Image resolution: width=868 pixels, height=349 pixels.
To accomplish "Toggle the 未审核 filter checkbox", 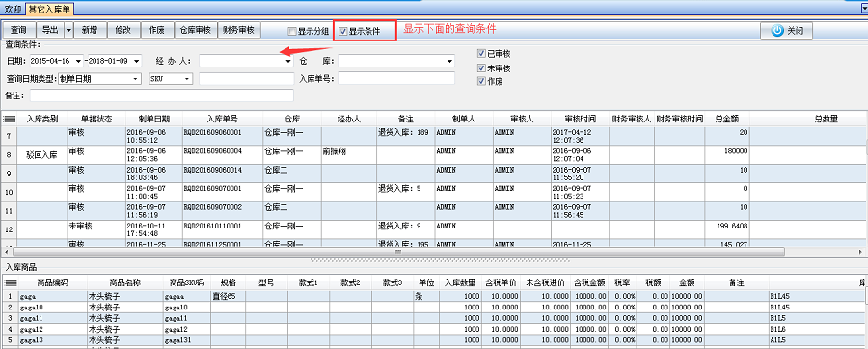I will click(480, 68).
